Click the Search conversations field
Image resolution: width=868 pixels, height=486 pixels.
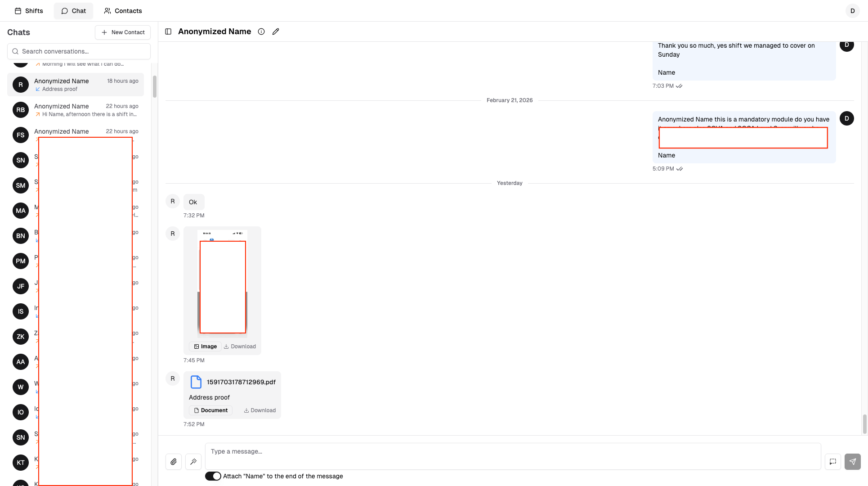[x=79, y=51]
